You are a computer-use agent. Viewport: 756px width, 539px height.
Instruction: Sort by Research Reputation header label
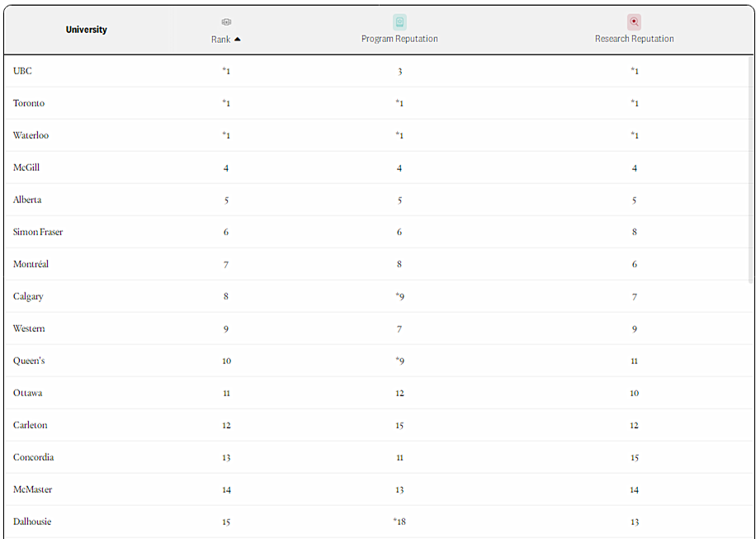pyautogui.click(x=634, y=39)
